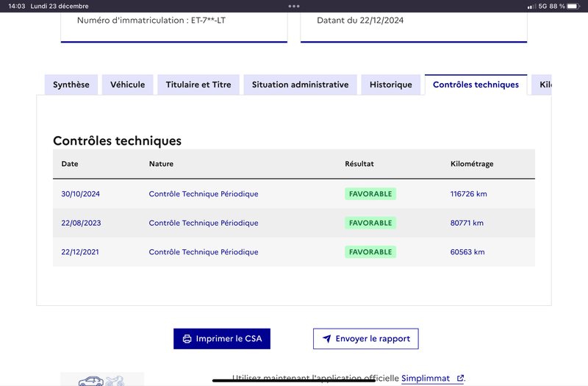
Task: Open the partially visible Kilométrage tab
Action: coord(542,85)
